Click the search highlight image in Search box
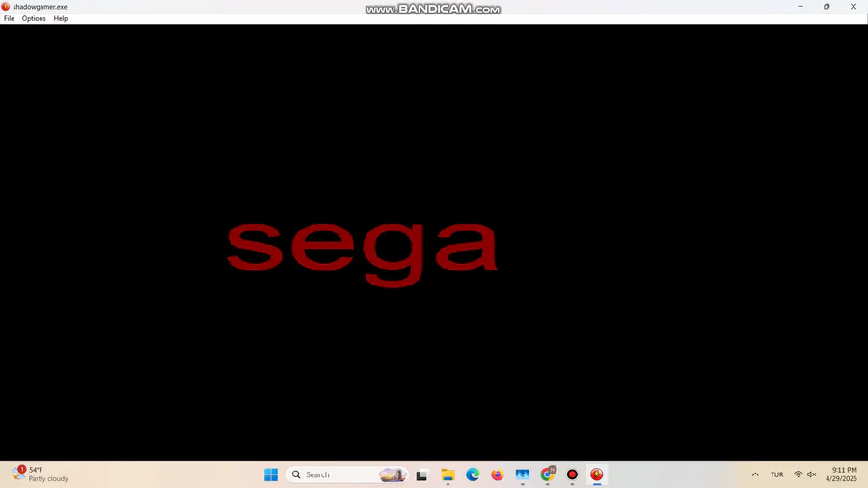 [x=393, y=474]
